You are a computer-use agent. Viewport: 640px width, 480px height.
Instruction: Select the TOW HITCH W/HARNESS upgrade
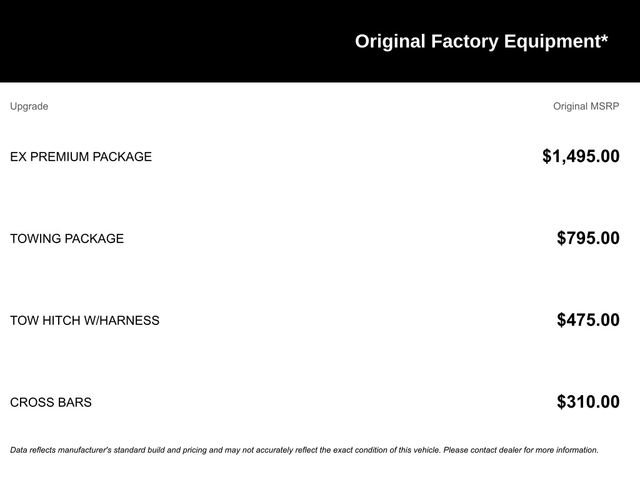pos(85,321)
